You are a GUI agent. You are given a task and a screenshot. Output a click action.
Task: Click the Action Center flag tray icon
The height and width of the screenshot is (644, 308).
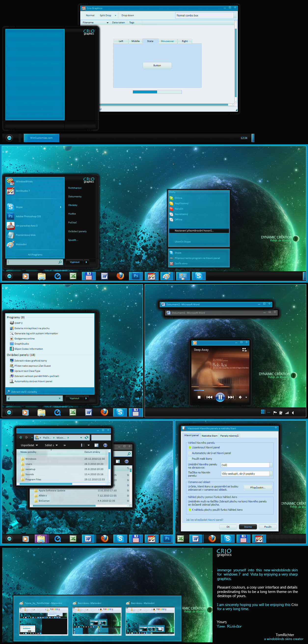275,413
